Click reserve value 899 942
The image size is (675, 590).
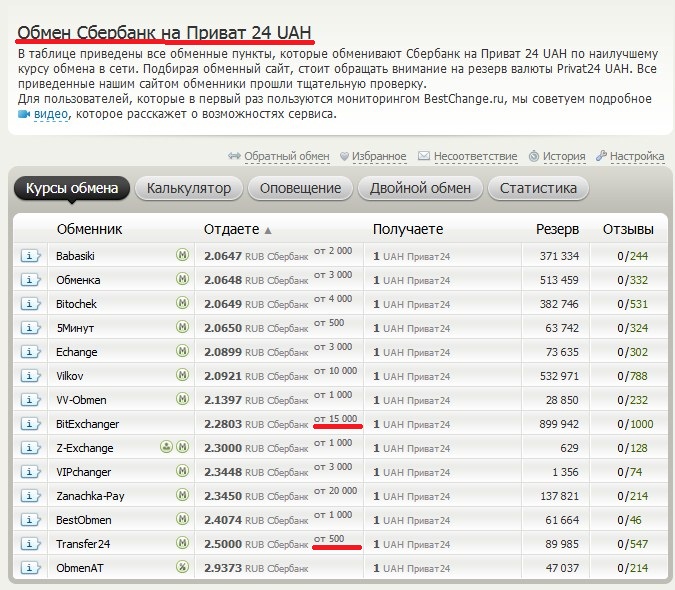[x=559, y=424]
